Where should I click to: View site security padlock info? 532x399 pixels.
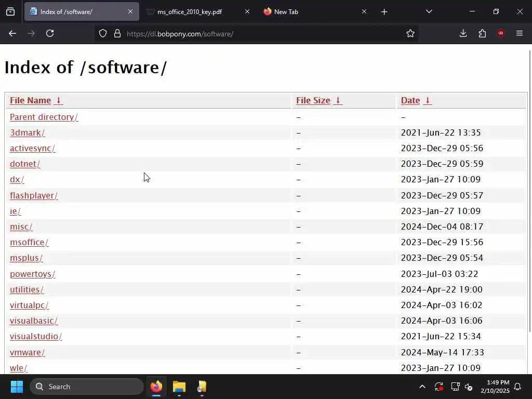tap(117, 33)
